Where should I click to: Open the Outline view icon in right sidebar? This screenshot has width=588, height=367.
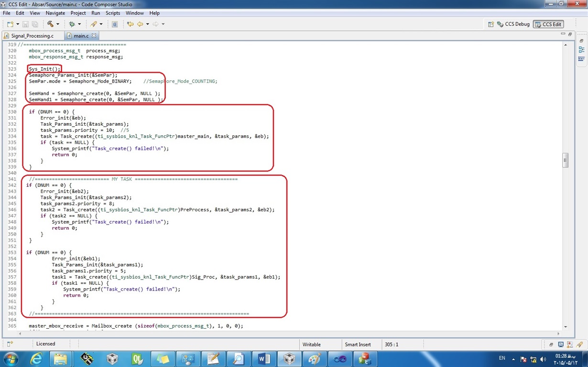pos(581,50)
